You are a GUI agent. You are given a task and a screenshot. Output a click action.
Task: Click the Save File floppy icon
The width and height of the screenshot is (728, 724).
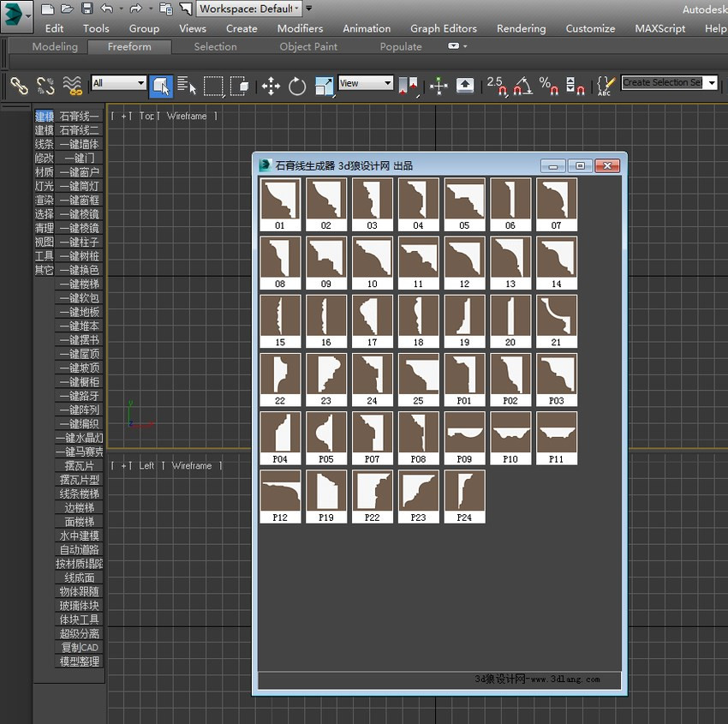[x=87, y=9]
